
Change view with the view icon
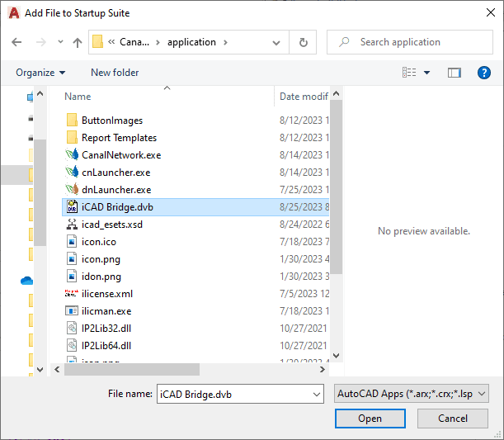point(409,73)
